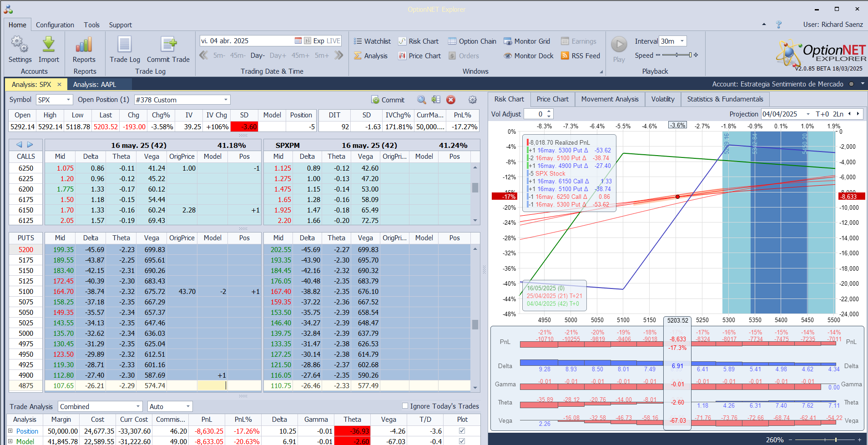Image resolution: width=868 pixels, height=445 pixels.
Task: Open the Trade Log
Action: 125,49
